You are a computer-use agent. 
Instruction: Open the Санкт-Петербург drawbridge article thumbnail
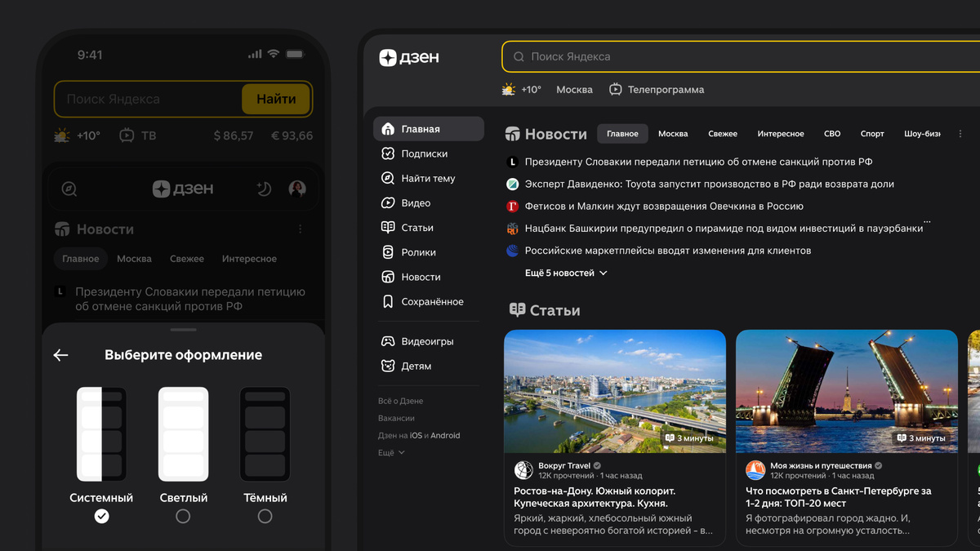pyautogui.click(x=847, y=391)
